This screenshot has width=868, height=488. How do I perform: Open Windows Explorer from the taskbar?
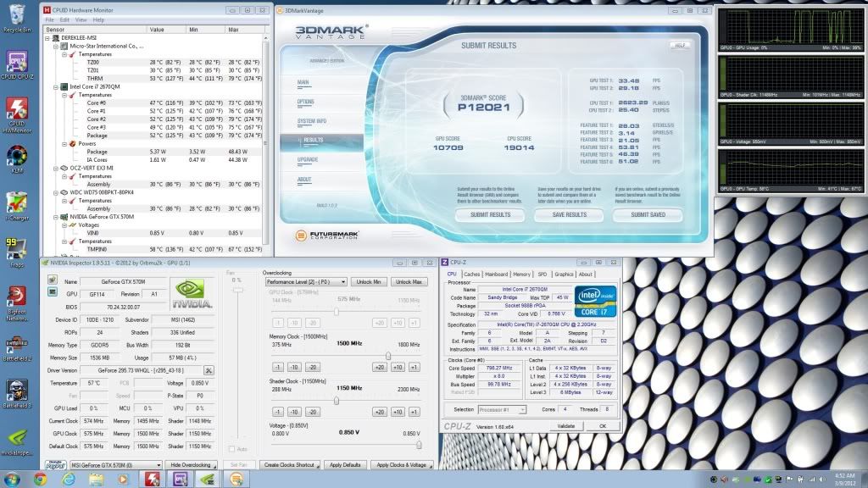pyautogui.click(x=97, y=480)
